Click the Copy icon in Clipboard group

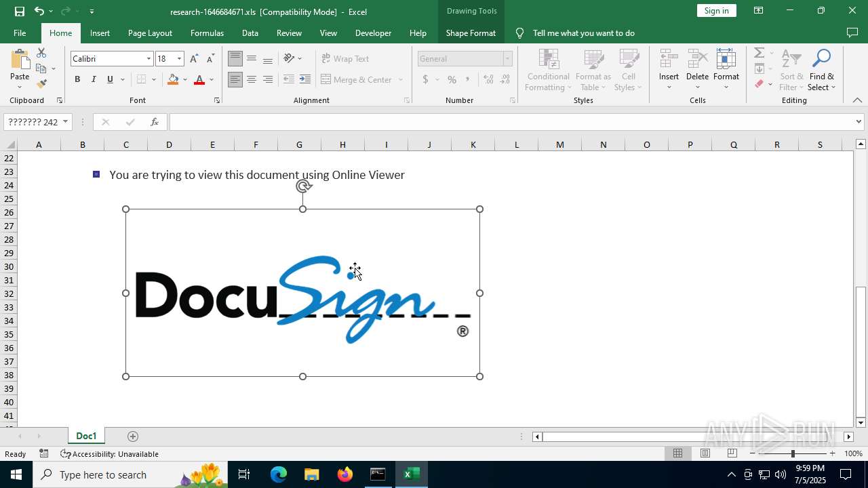coord(41,68)
